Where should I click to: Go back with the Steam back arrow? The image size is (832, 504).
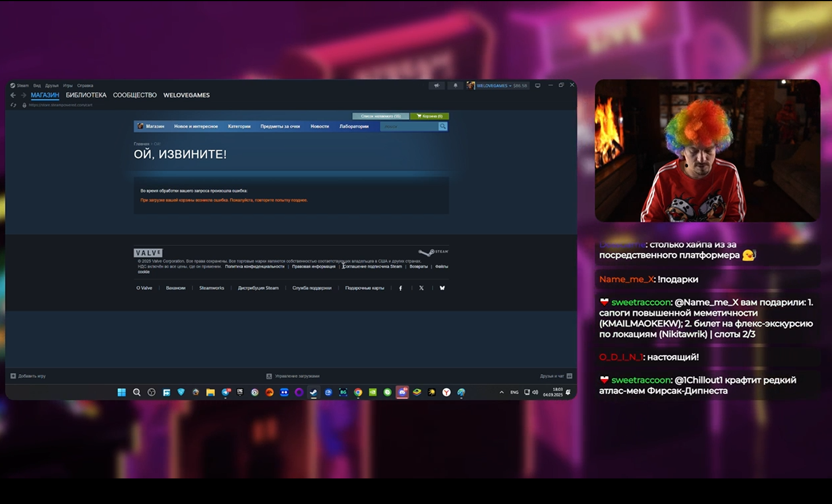pyautogui.click(x=13, y=95)
